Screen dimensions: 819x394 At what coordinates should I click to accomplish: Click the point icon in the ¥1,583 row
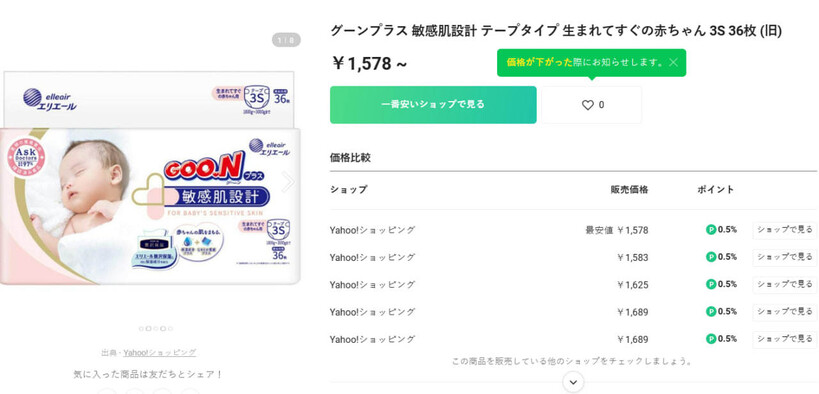tap(711, 257)
